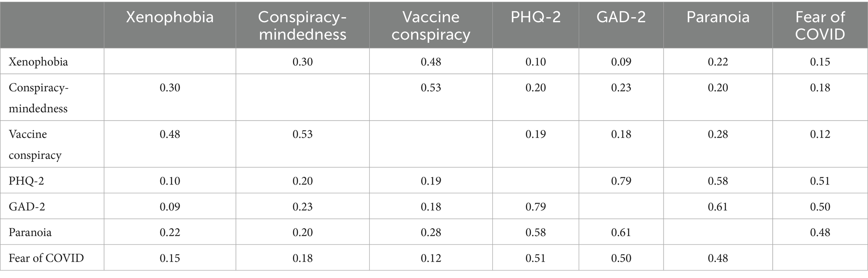Select the Vaccine conspiracy row label
Image resolution: width=868 pixels, height=278 pixels.
35,144
